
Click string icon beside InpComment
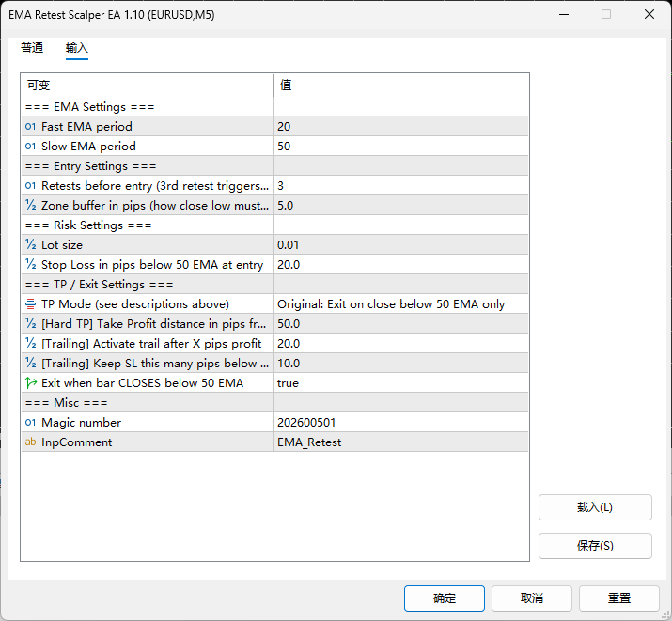click(x=30, y=442)
